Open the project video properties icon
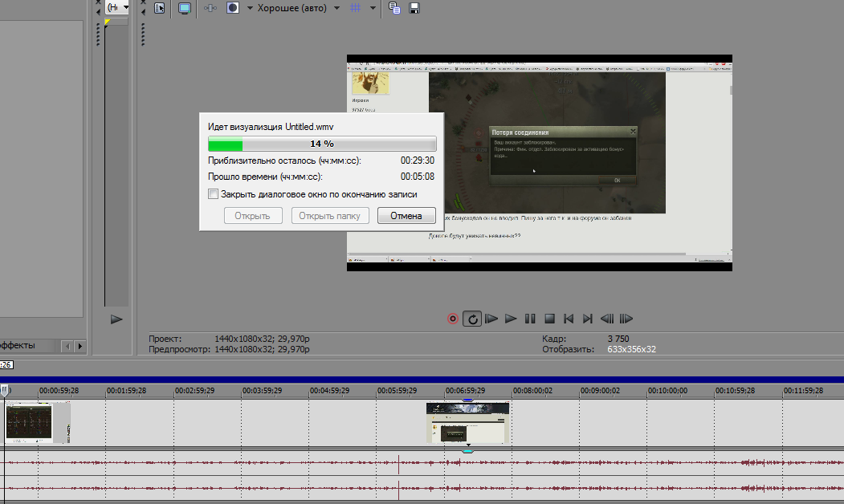This screenshot has width=844, height=504. pos(159,8)
